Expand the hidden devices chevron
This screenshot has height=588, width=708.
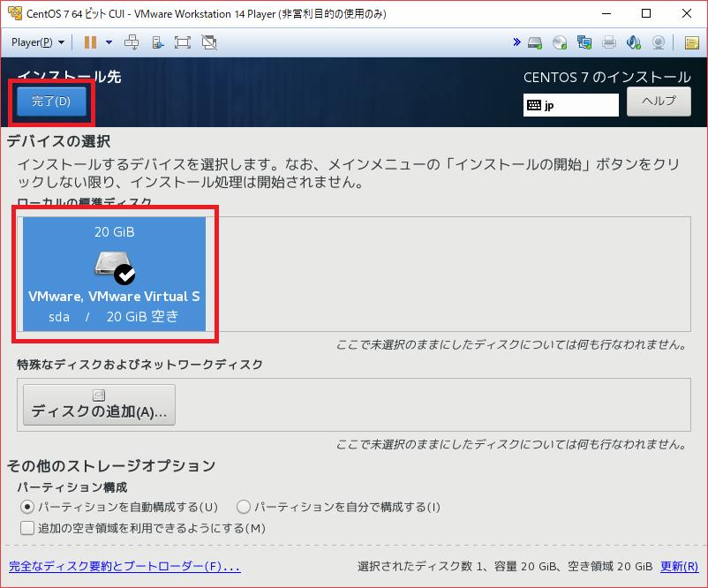pos(516,42)
